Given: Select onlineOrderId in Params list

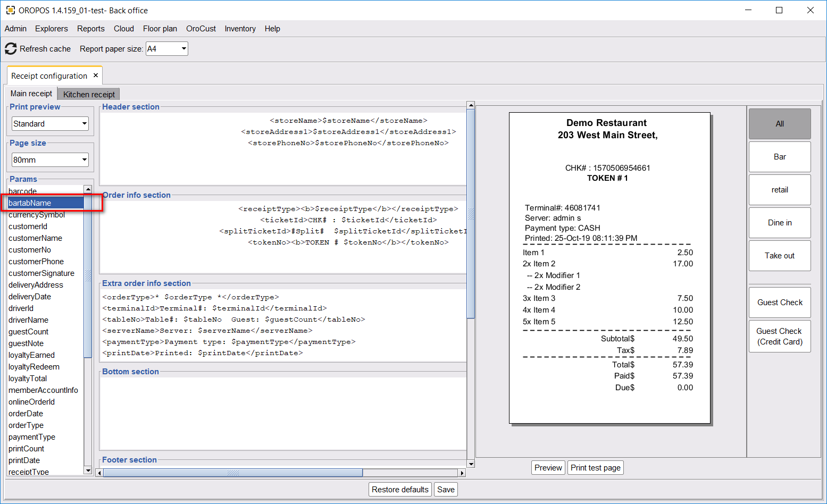Looking at the screenshot, I should 45,402.
